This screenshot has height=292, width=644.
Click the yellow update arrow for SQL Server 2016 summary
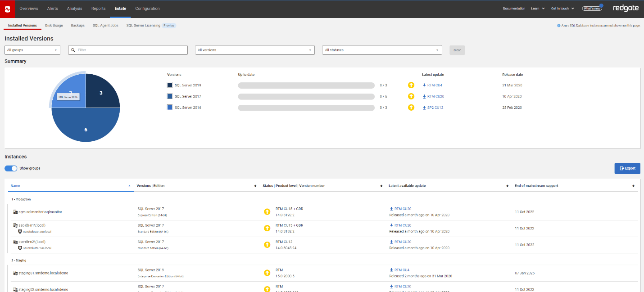(x=411, y=108)
